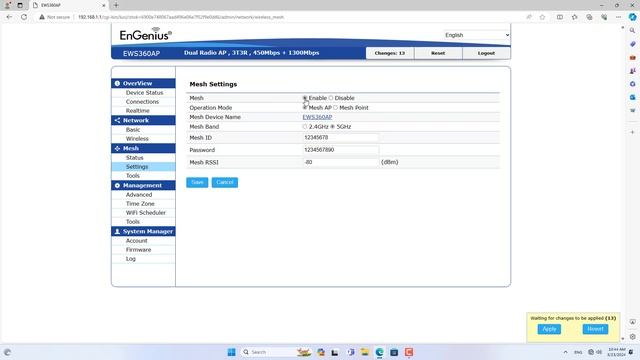
Task: Open sidebar shopping tag icon
Action: point(633,44)
